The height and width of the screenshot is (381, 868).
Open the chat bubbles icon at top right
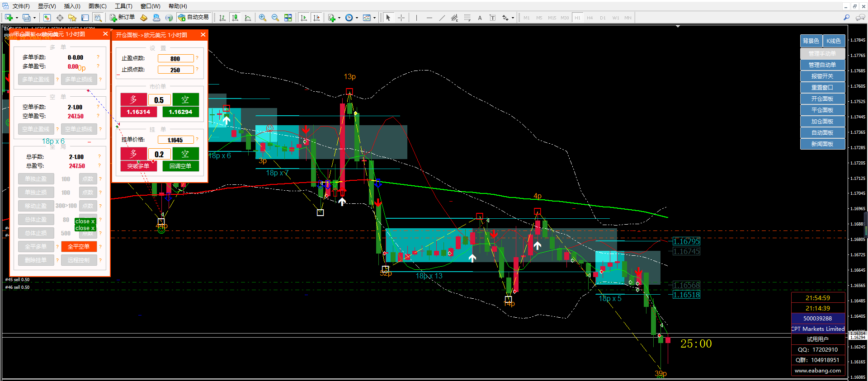pos(860,17)
